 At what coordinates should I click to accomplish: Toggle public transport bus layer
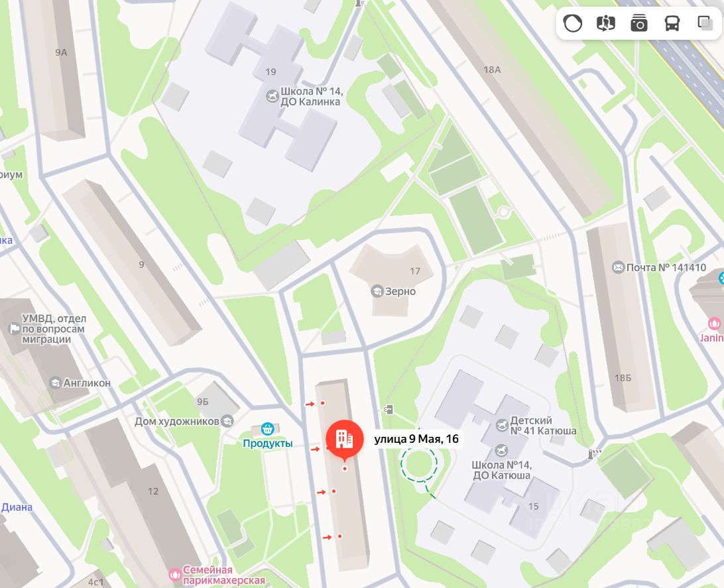[x=672, y=23]
